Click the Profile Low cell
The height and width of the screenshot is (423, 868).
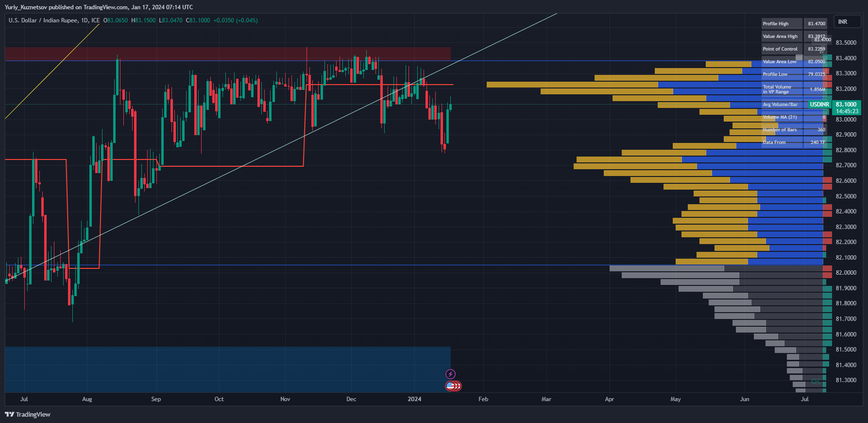[782, 74]
